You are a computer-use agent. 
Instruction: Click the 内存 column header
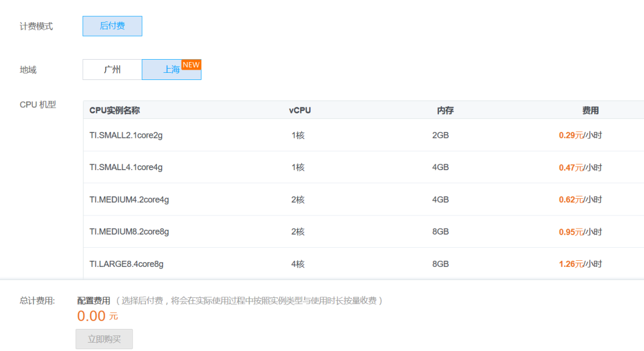[445, 110]
